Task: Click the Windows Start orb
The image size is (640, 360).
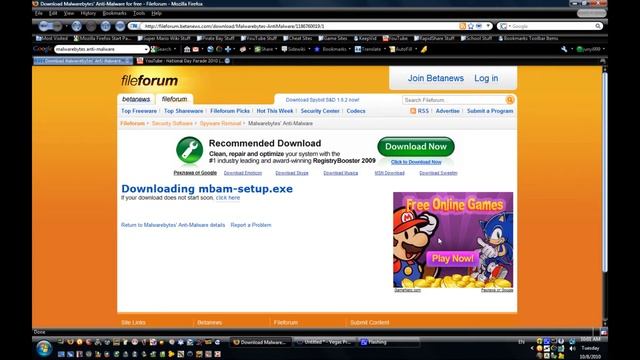Action: (44, 349)
